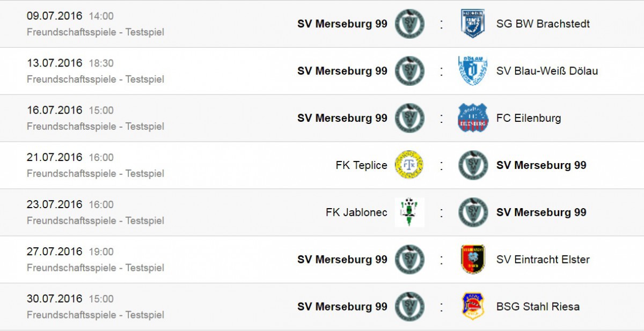Click the BSG Stahl Riesa team name
The height and width of the screenshot is (331, 644).
(x=538, y=307)
